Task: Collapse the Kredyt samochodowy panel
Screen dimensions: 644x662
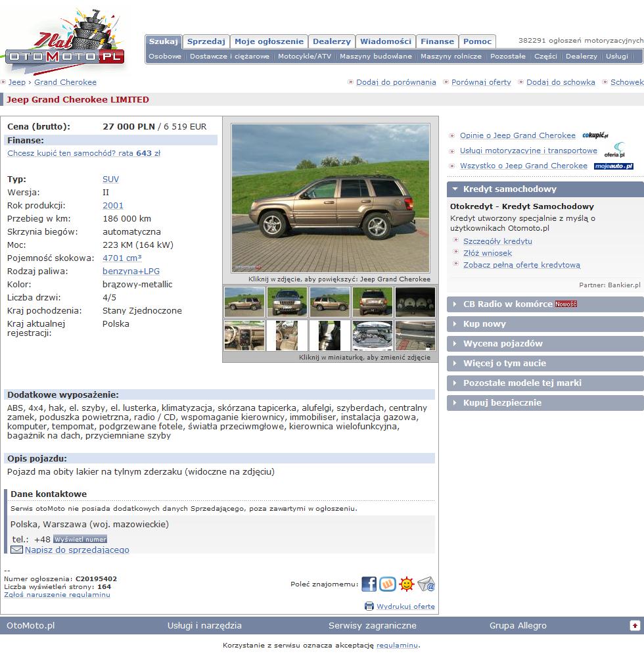Action: (545, 189)
